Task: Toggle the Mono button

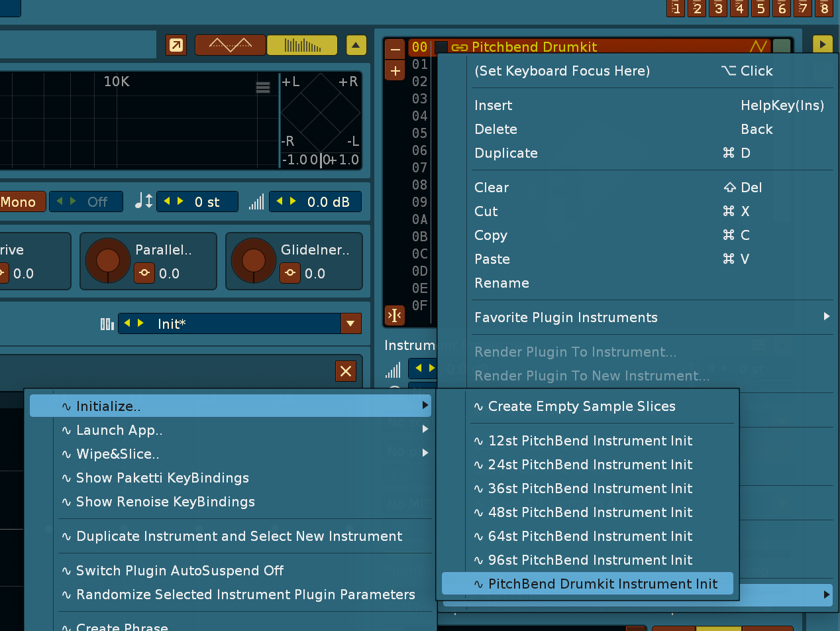Action: (19, 202)
